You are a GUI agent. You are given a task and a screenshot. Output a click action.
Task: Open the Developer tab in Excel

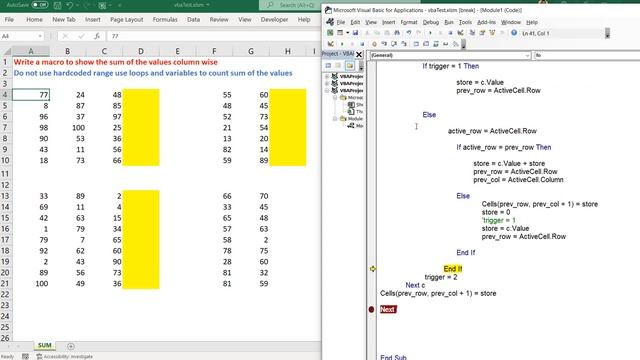tap(274, 19)
